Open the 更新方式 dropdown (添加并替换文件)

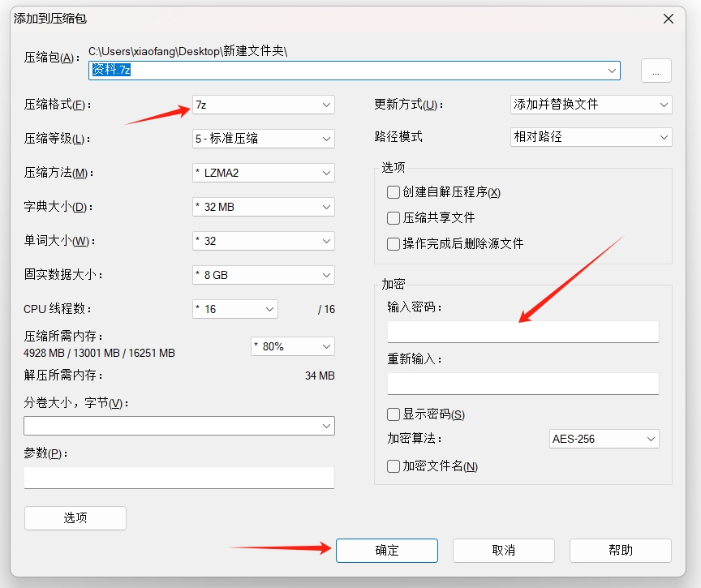click(x=591, y=105)
